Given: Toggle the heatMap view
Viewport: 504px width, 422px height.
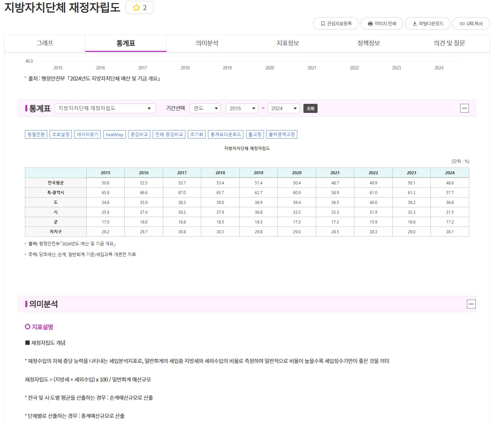Looking at the screenshot, I should coord(115,134).
